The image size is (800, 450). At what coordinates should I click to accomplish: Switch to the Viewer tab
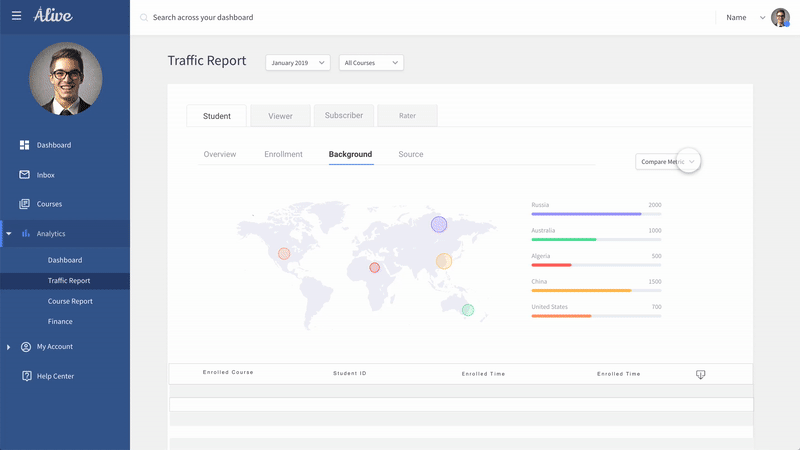(280, 116)
